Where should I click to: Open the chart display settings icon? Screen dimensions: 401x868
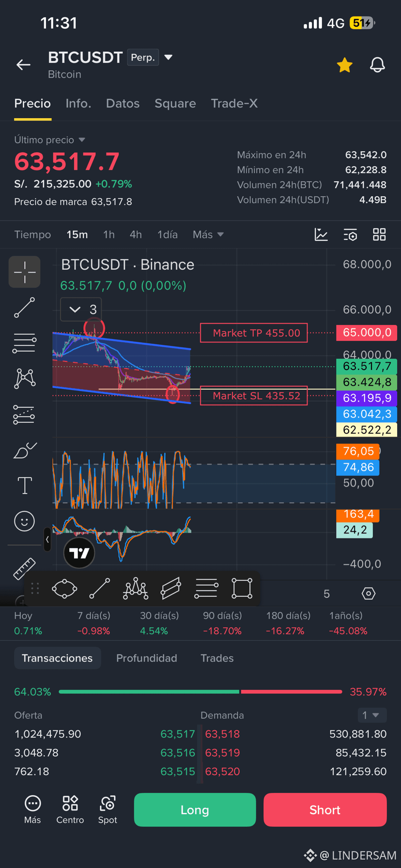point(350,234)
